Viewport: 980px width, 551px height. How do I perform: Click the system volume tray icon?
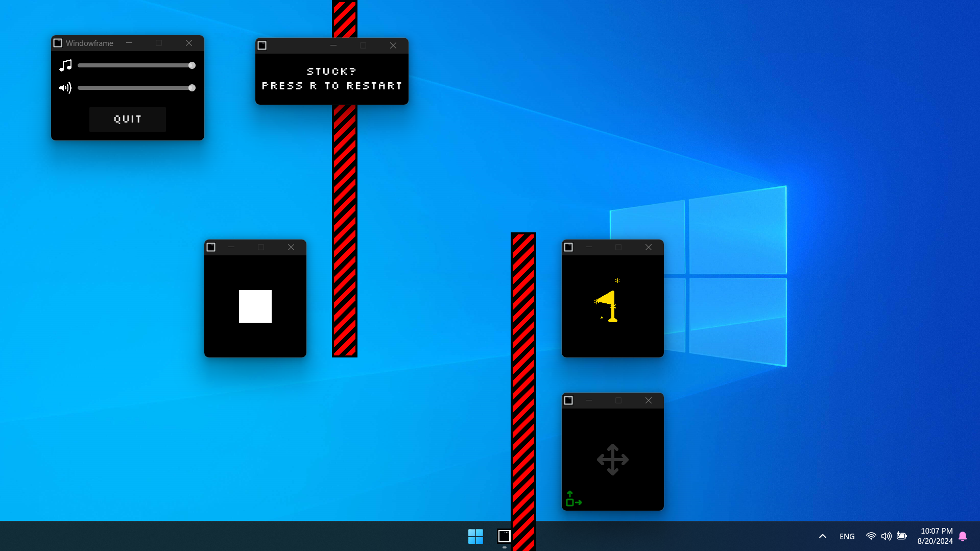tap(886, 536)
